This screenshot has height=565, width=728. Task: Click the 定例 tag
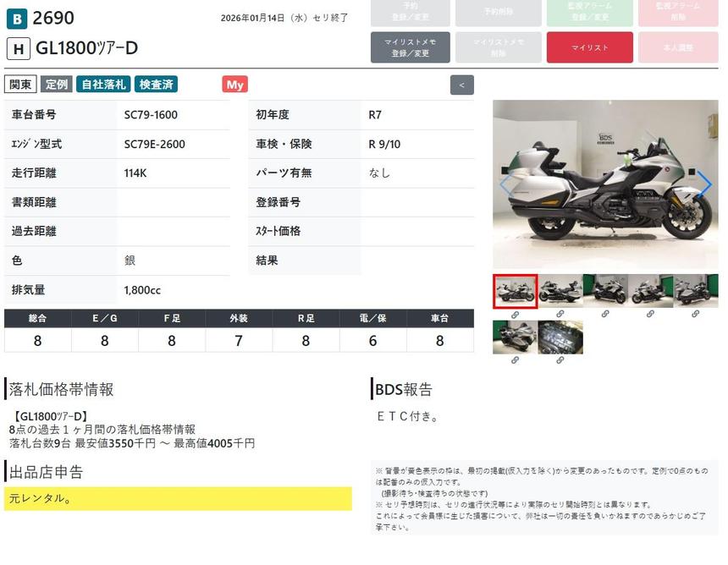[57, 85]
